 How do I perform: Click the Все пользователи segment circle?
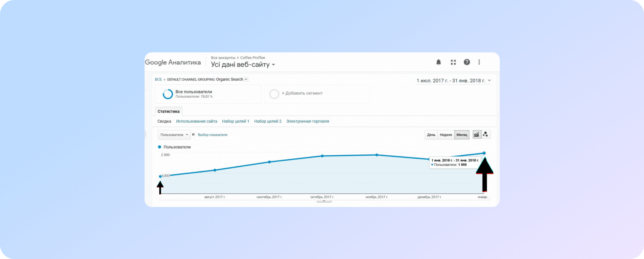tap(168, 94)
